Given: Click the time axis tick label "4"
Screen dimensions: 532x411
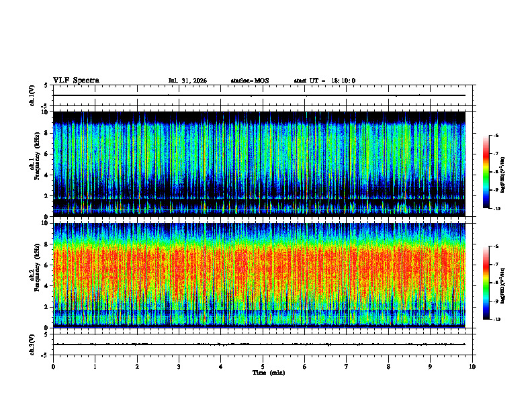Looking at the screenshot, I should pos(220,367).
